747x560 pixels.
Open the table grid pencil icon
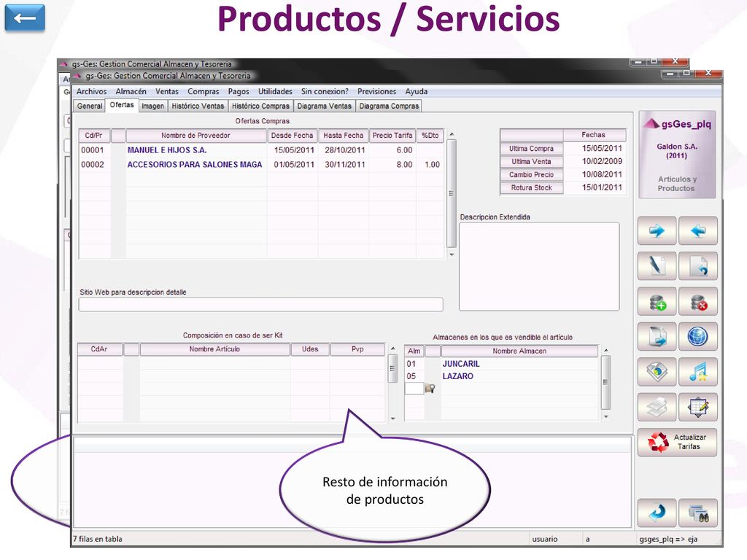click(x=698, y=407)
